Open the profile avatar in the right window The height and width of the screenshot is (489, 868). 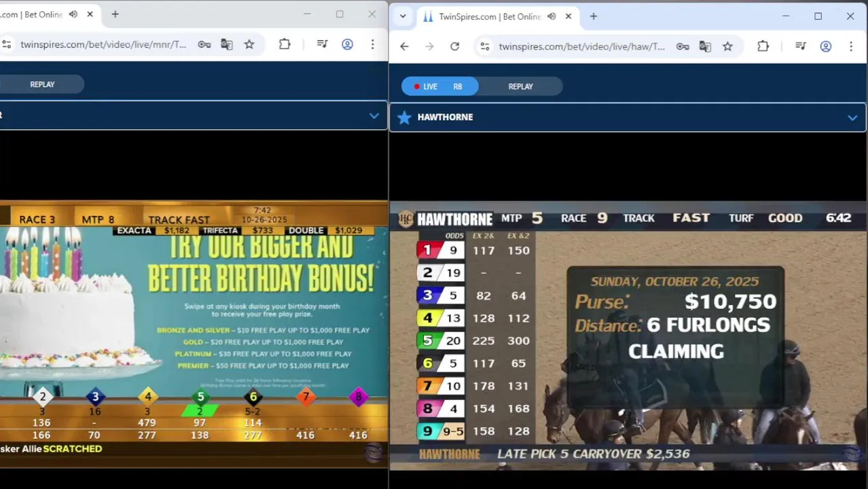(x=826, y=46)
